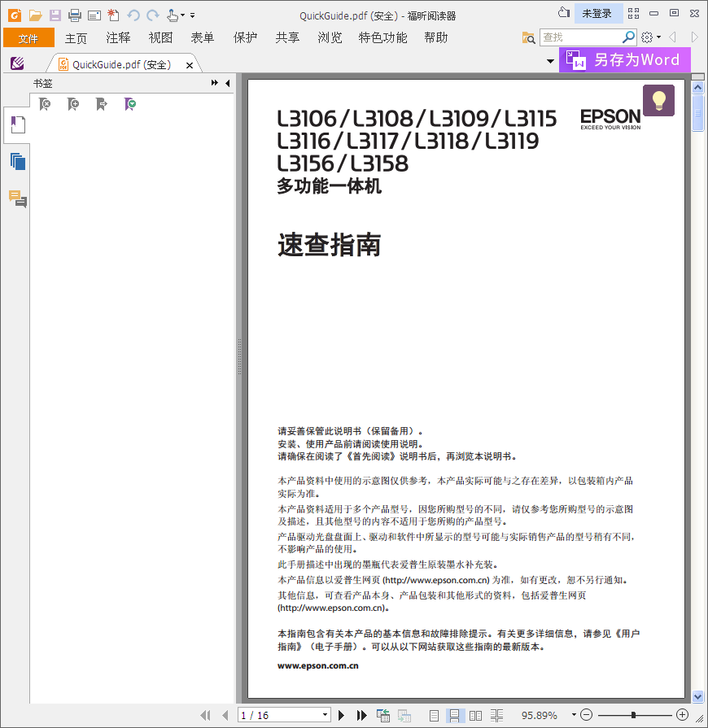Open the page number dropdown arrow
Viewport: 708px width, 728px height.
[x=326, y=716]
